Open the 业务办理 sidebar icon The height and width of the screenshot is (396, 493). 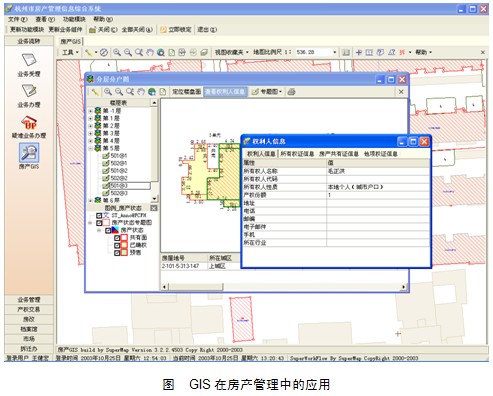29,91
